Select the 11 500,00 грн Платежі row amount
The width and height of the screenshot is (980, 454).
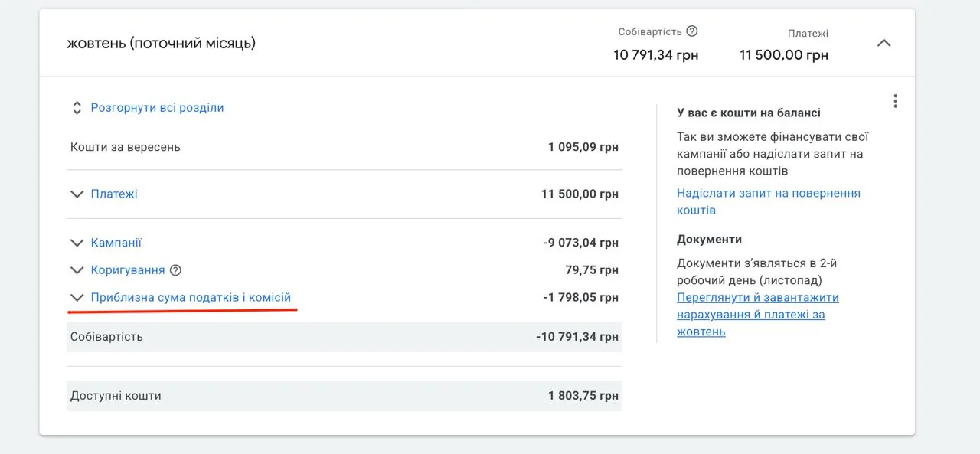coord(580,194)
